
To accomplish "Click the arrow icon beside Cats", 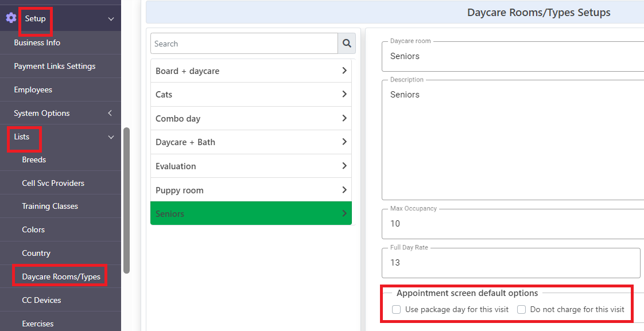I will 344,95.
